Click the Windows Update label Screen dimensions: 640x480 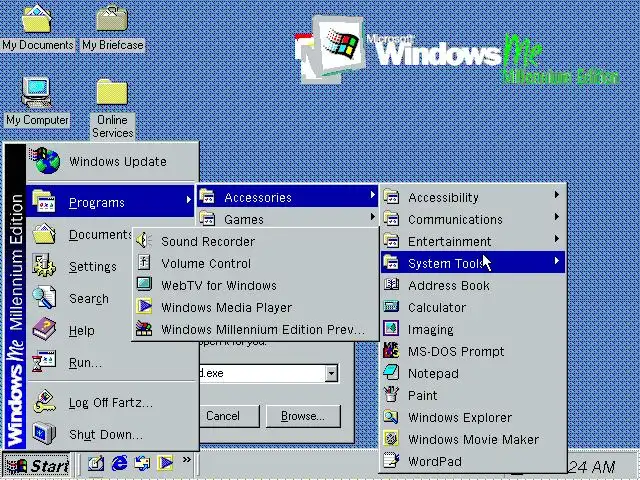118,161
